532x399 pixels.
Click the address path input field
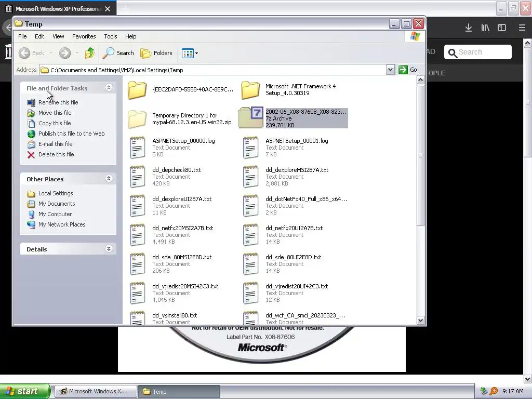point(213,70)
